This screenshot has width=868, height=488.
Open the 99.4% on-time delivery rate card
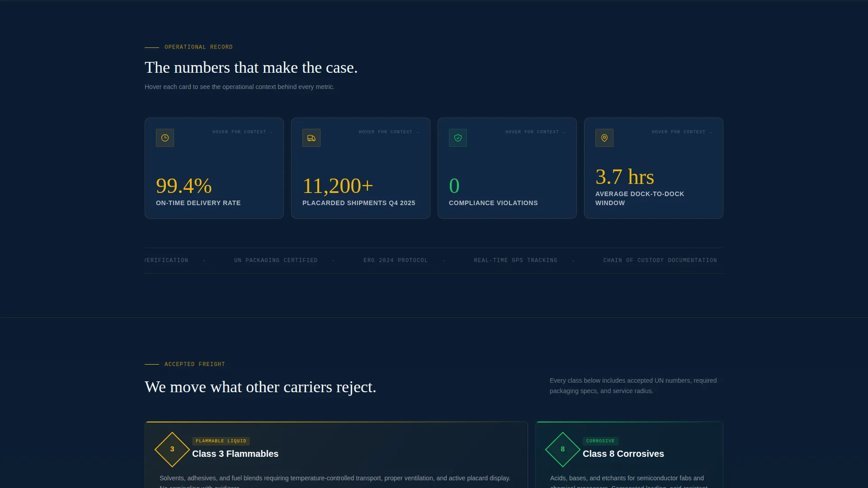coord(214,168)
